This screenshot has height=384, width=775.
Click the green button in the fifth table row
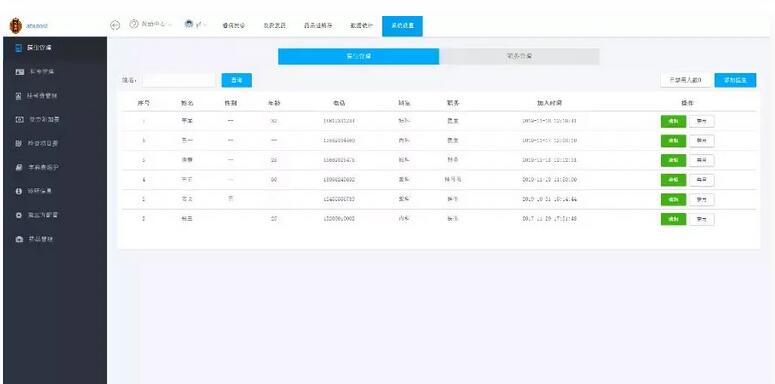pyautogui.click(x=673, y=200)
